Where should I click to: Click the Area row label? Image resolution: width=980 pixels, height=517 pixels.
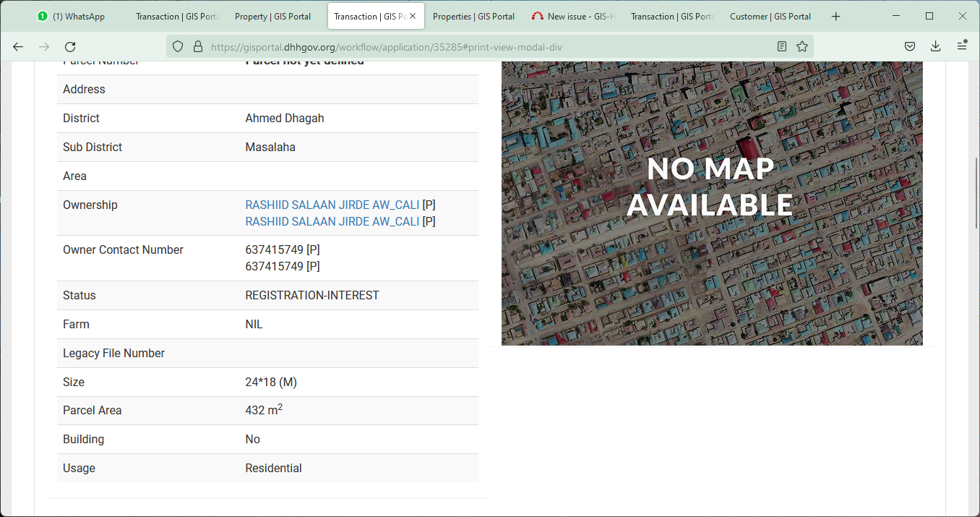coord(74,176)
